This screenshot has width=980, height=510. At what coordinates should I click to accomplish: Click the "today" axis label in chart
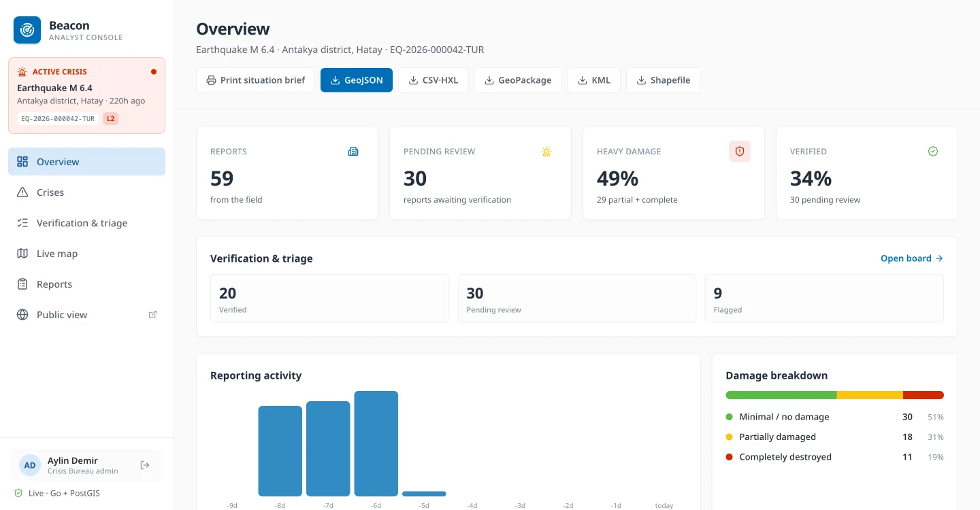pos(664,505)
